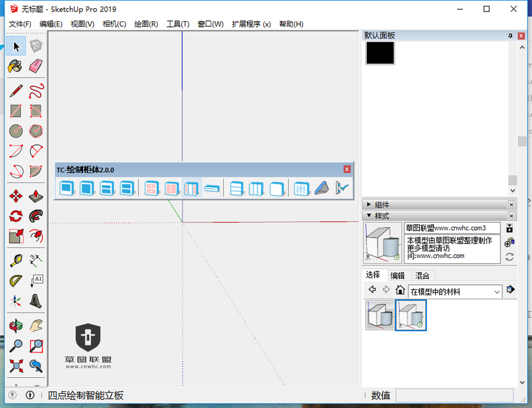Activate the Freehand squiggle tool

pyautogui.click(x=36, y=91)
